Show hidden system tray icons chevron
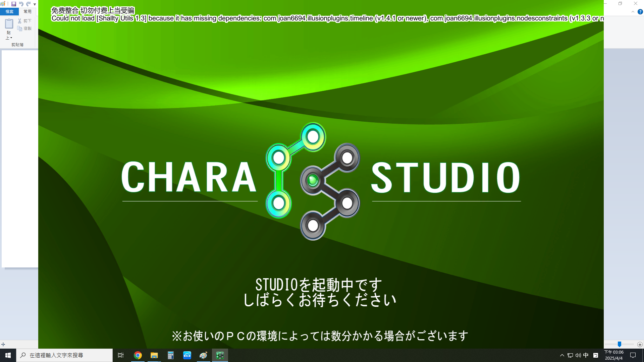644x362 pixels. coord(562,355)
